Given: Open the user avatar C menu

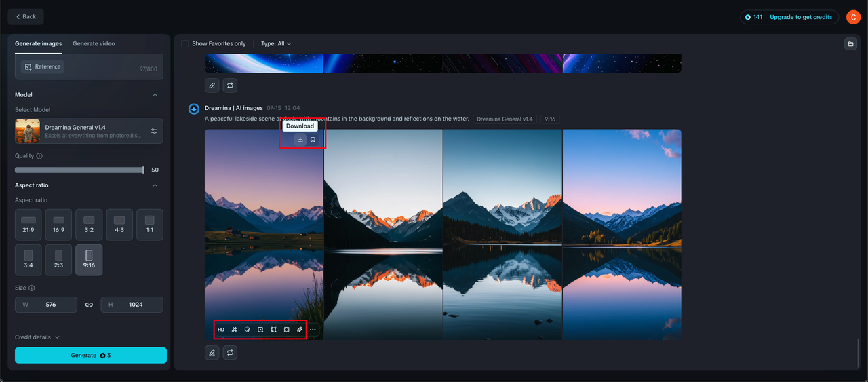Looking at the screenshot, I should coord(853,17).
